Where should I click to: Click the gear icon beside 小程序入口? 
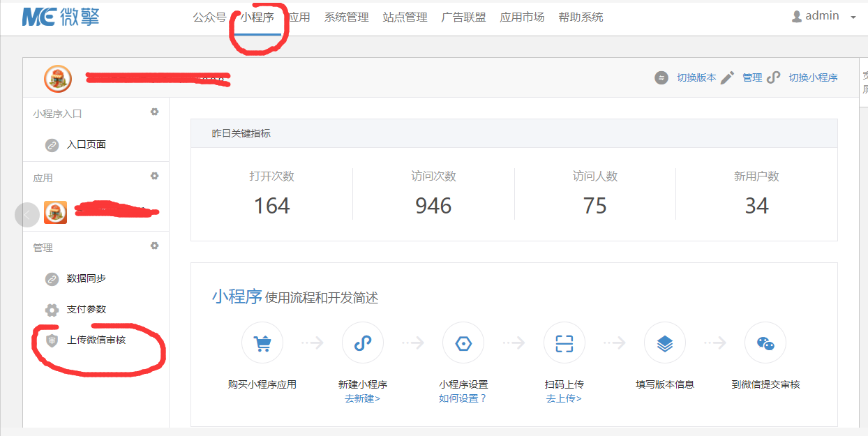pyautogui.click(x=155, y=112)
